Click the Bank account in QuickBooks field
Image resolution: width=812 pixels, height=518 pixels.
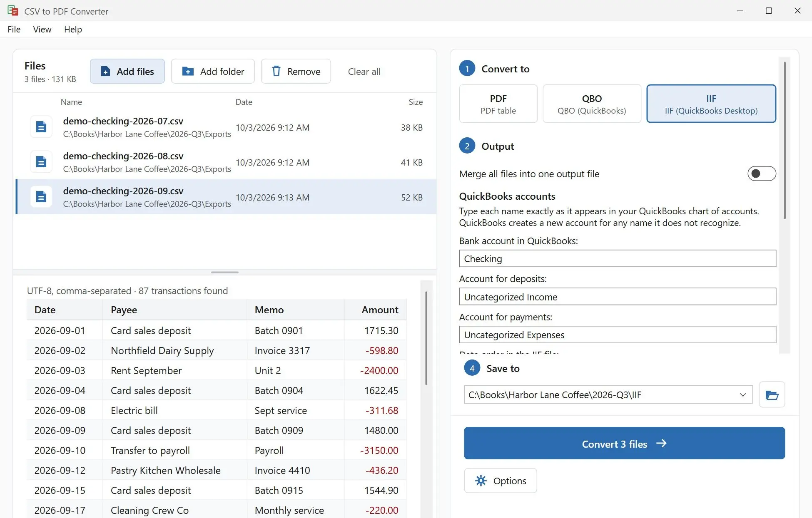[x=618, y=258]
